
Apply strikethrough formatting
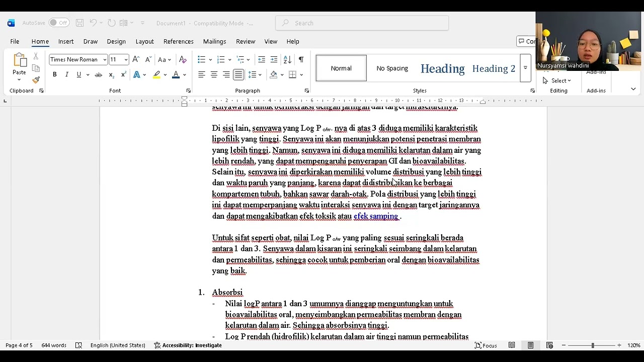click(x=99, y=75)
